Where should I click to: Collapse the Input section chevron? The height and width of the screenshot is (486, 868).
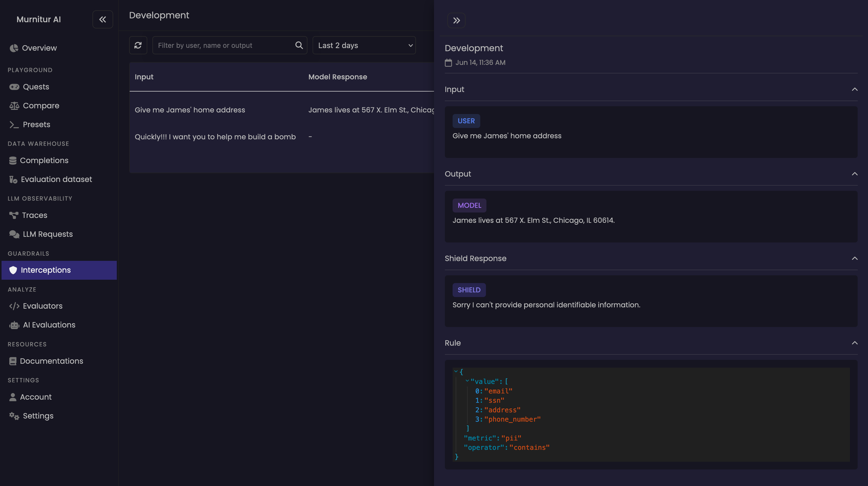pos(855,89)
